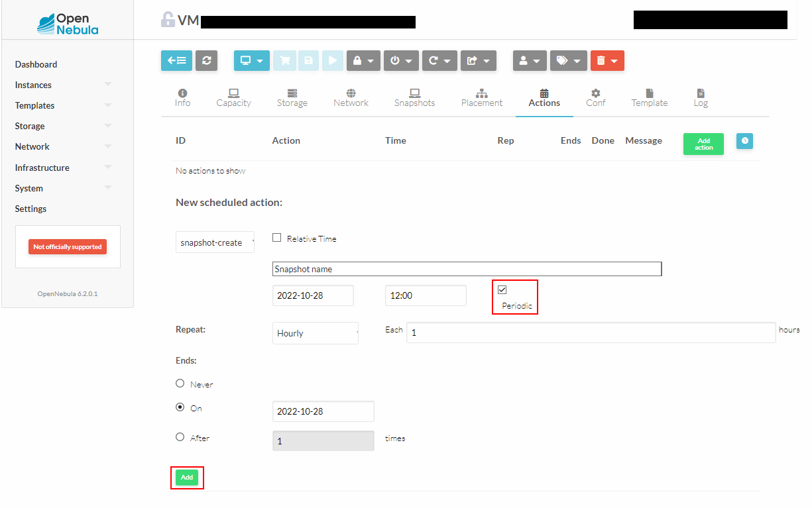Open the Hourly repeat dropdown
The width and height of the screenshot is (812, 508).
316,333
